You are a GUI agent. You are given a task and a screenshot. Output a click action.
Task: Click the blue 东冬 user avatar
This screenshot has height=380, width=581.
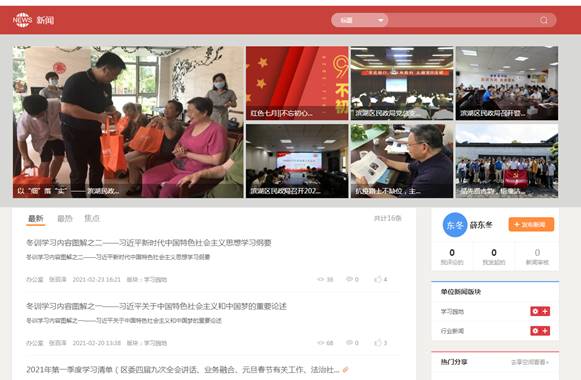(455, 225)
